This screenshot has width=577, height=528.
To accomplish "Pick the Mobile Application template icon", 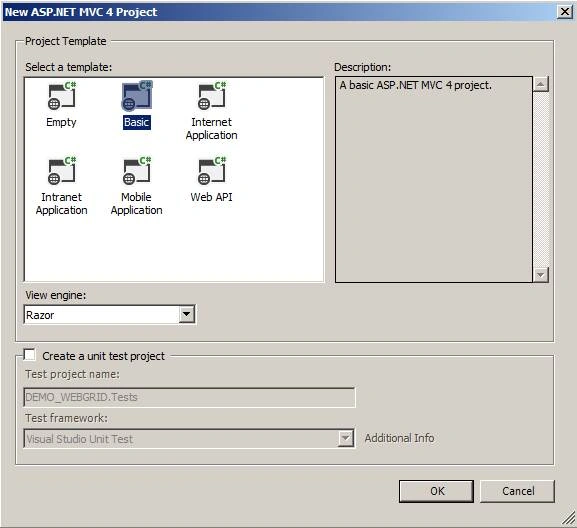I will click(137, 171).
